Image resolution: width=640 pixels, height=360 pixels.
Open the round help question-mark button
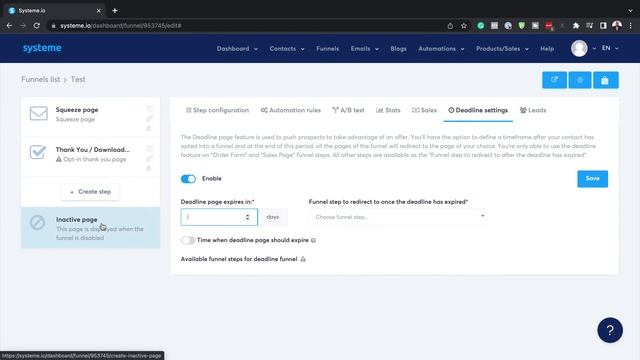(610, 330)
